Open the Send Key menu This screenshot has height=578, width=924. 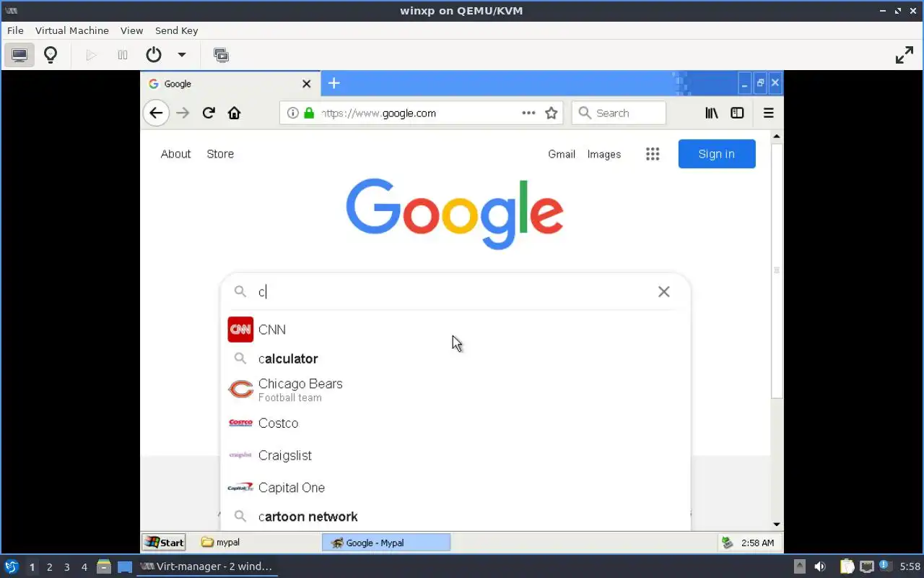[177, 30]
